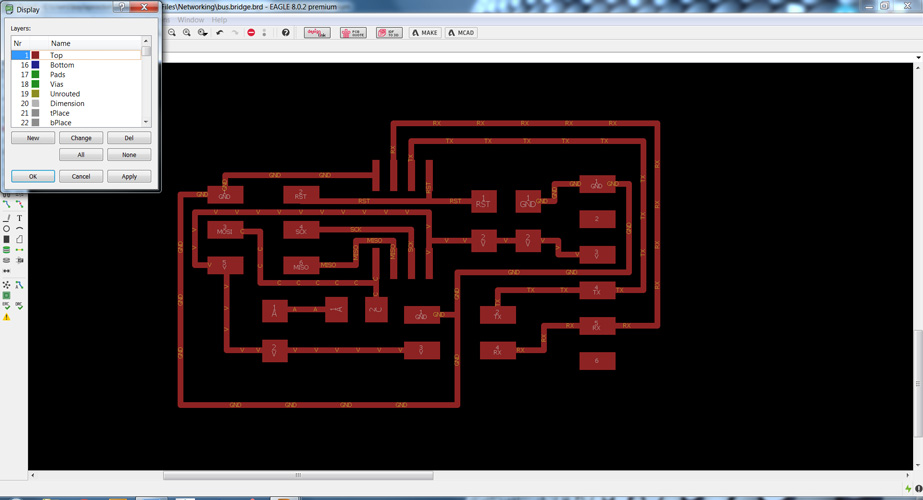The height and width of the screenshot is (500, 923).
Task: Select the Route tool
Action: pos(6,204)
